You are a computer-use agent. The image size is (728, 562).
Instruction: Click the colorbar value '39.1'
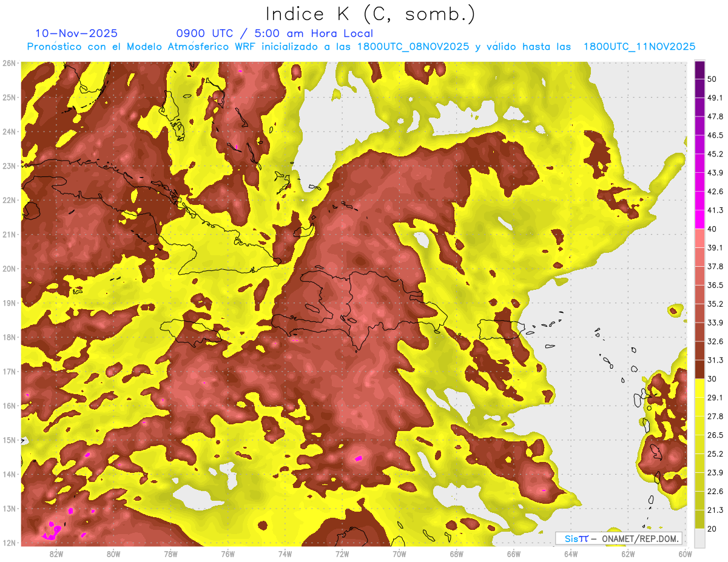[715, 247]
